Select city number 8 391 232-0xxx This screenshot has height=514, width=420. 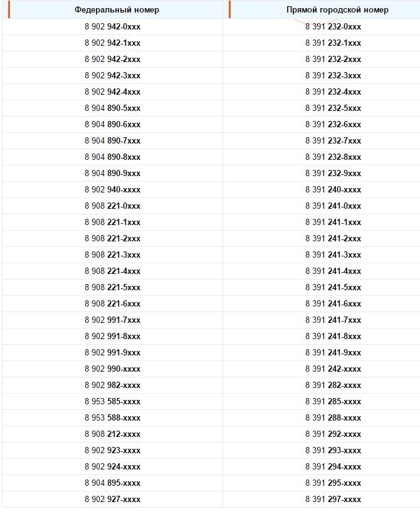click(x=333, y=27)
